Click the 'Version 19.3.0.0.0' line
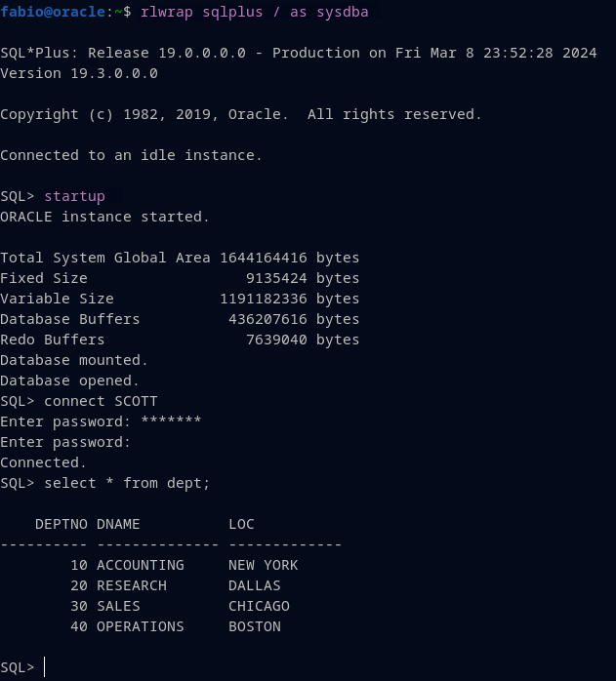 click(78, 73)
